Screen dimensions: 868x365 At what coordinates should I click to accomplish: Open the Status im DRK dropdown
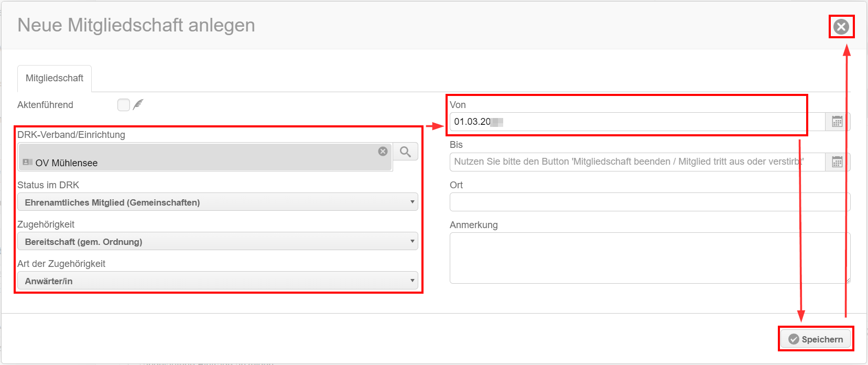218,202
